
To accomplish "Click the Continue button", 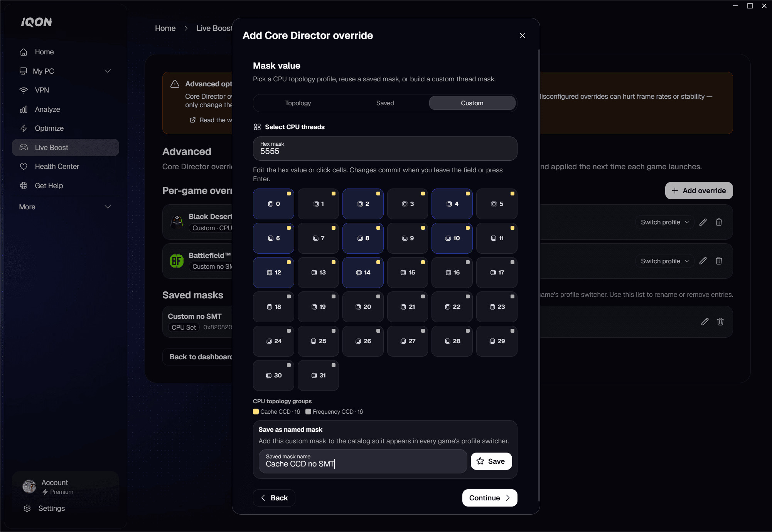I will click(x=489, y=498).
